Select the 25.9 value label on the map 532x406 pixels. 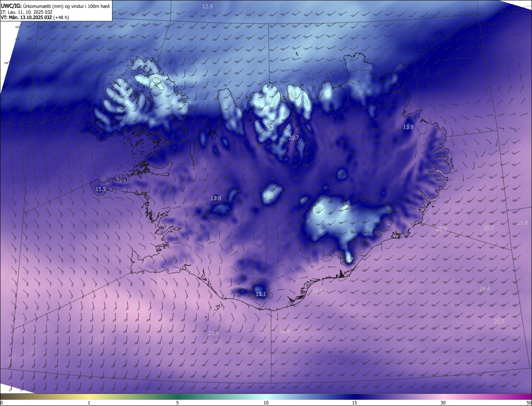pos(441,229)
